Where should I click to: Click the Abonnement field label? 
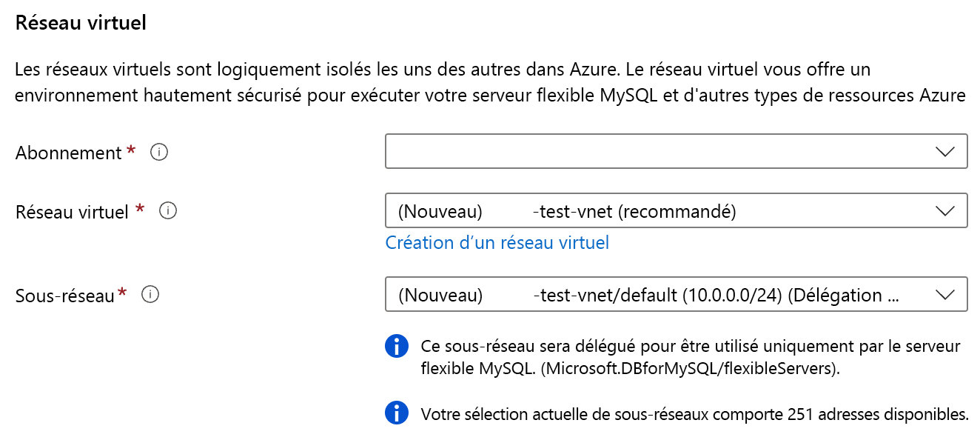(68, 153)
